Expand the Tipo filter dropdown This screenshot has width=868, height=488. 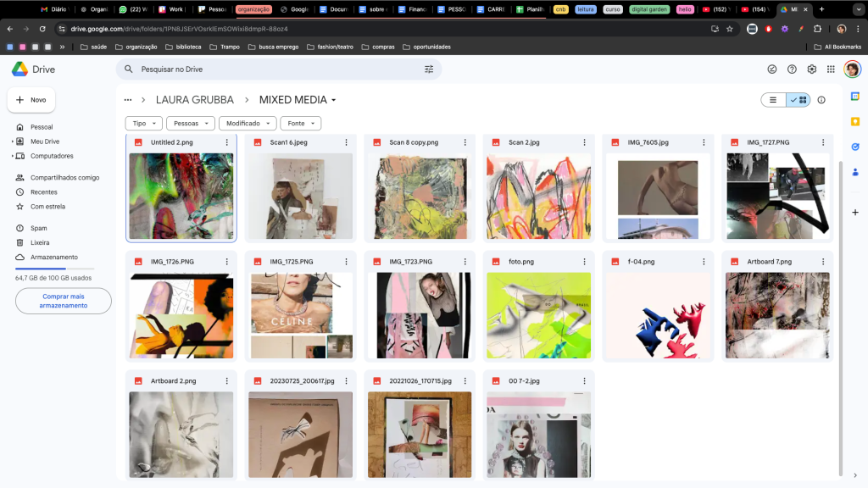[x=143, y=124]
